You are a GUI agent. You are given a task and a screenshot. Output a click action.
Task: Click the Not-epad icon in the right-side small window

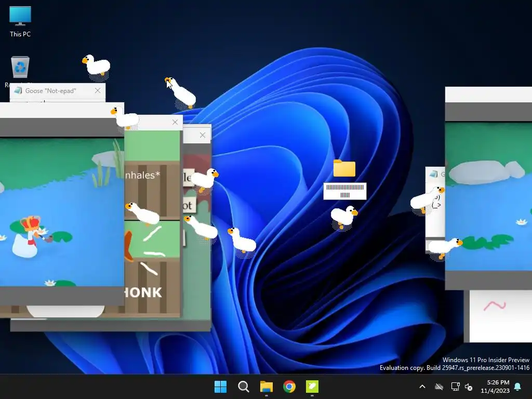coord(433,174)
